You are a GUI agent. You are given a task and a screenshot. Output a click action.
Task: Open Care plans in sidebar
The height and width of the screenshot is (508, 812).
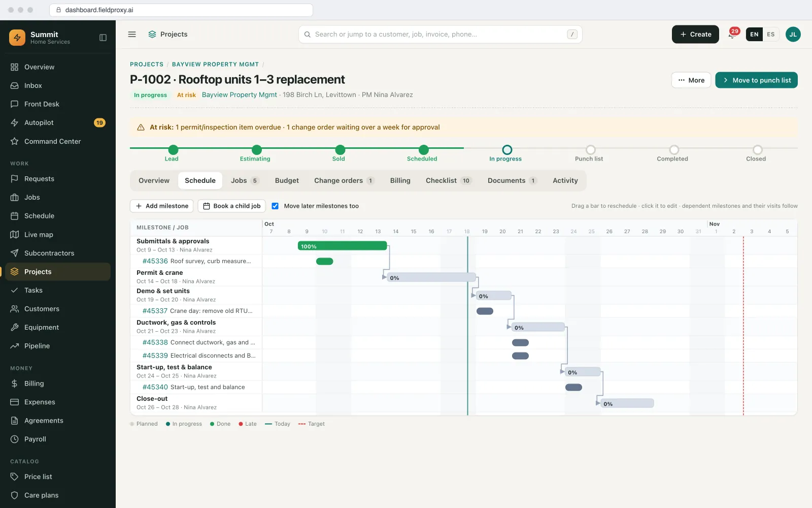[x=58, y=495]
